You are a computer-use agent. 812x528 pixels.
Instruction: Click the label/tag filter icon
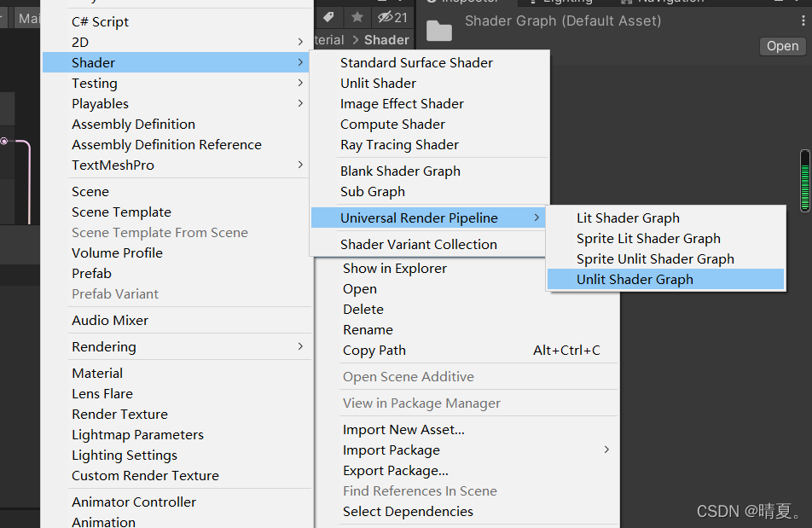(x=328, y=18)
